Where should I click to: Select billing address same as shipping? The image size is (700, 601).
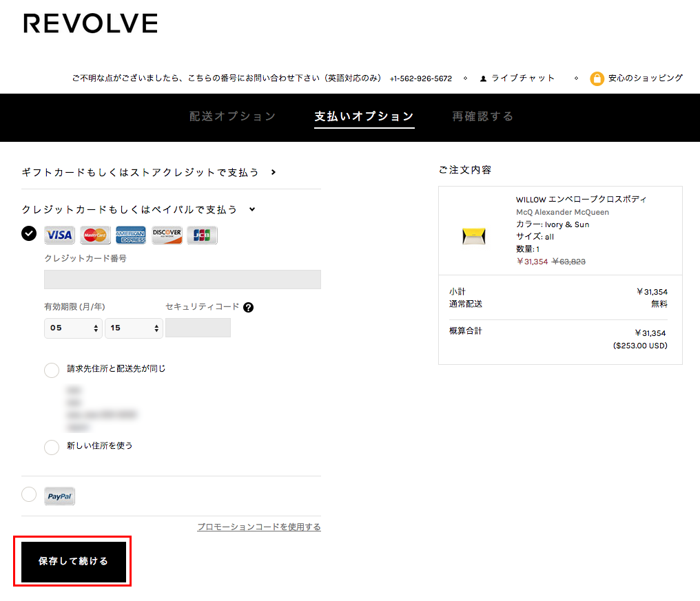pos(52,370)
